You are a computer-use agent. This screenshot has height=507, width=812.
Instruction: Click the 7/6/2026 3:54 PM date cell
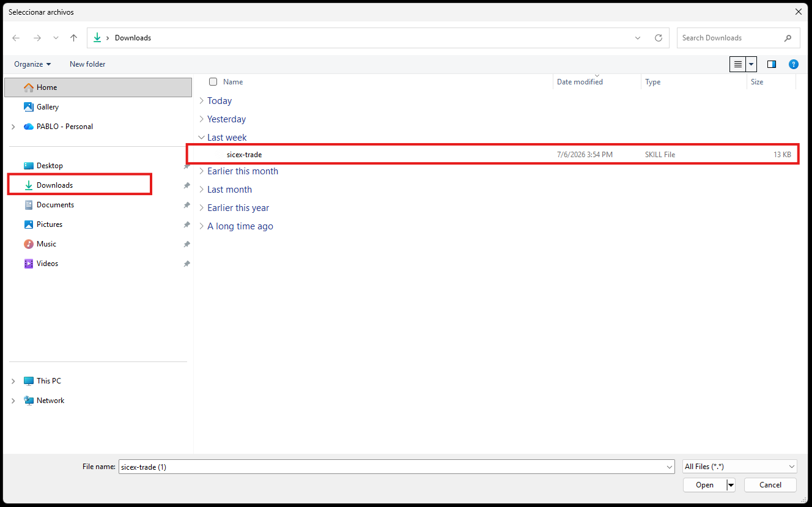click(x=585, y=155)
